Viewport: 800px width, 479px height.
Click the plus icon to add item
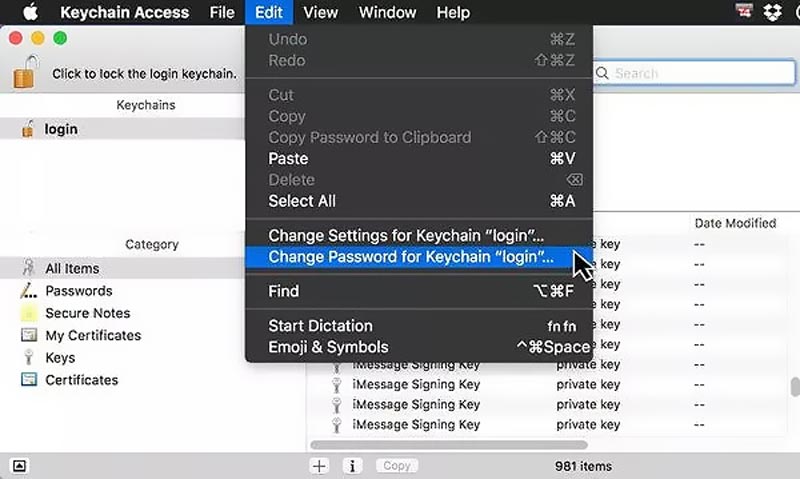point(319,466)
